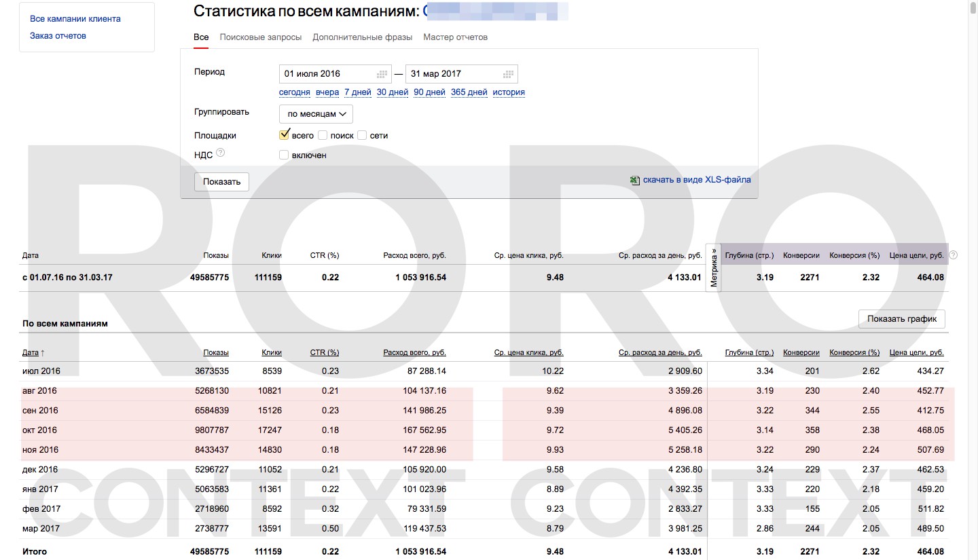Open Все кампании клиента link
Viewport: 978px width, 560px height.
[75, 19]
